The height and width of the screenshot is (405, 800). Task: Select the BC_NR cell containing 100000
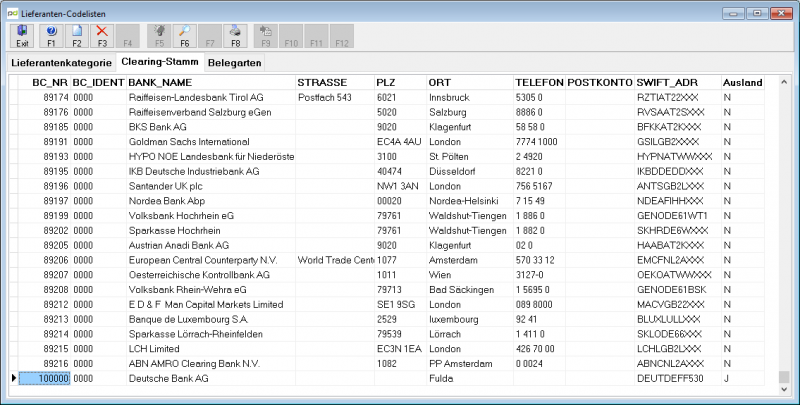click(44, 378)
